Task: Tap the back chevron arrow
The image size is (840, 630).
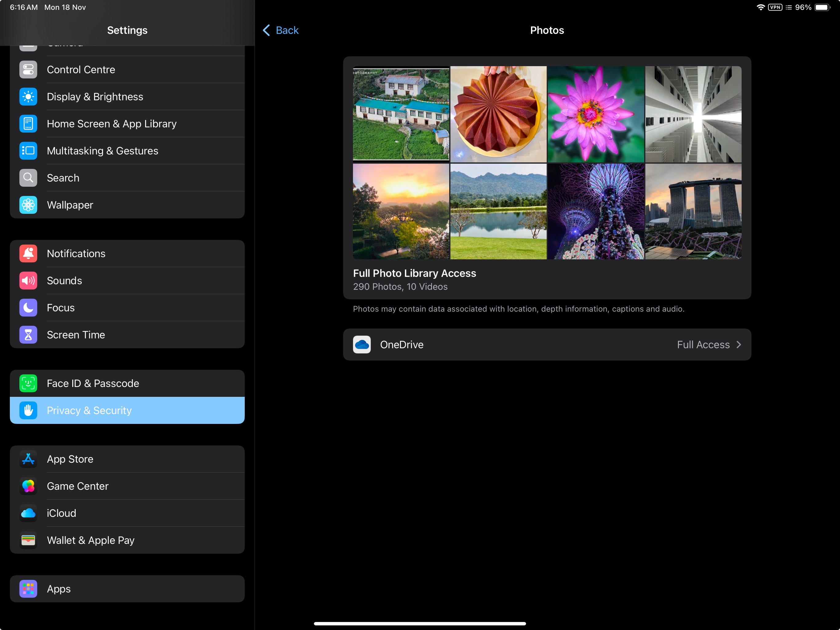Action: point(267,30)
